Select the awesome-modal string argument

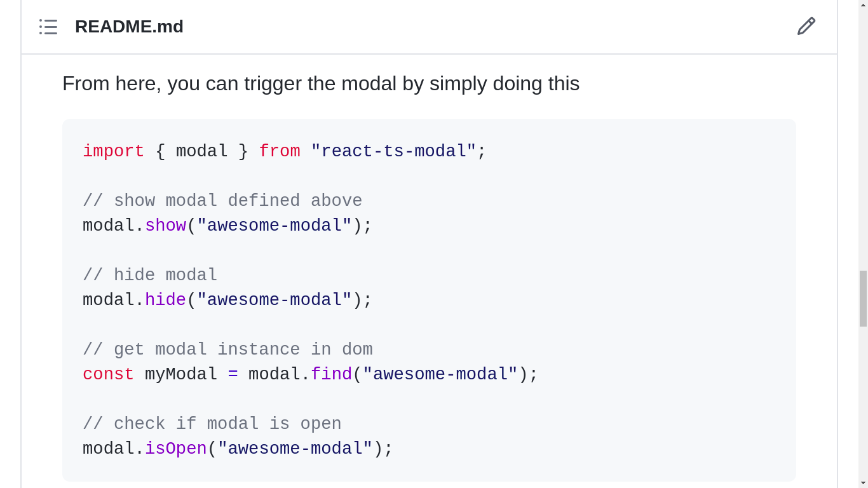tap(273, 225)
